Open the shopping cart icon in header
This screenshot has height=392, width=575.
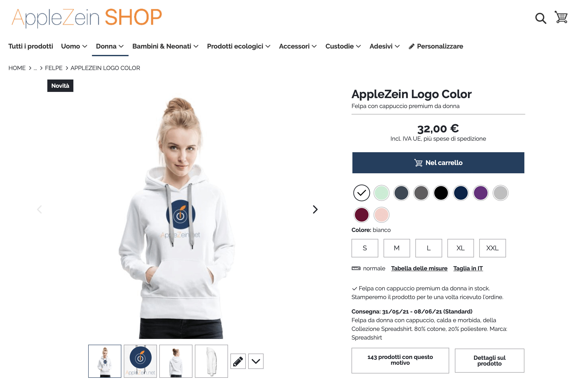pos(561,17)
